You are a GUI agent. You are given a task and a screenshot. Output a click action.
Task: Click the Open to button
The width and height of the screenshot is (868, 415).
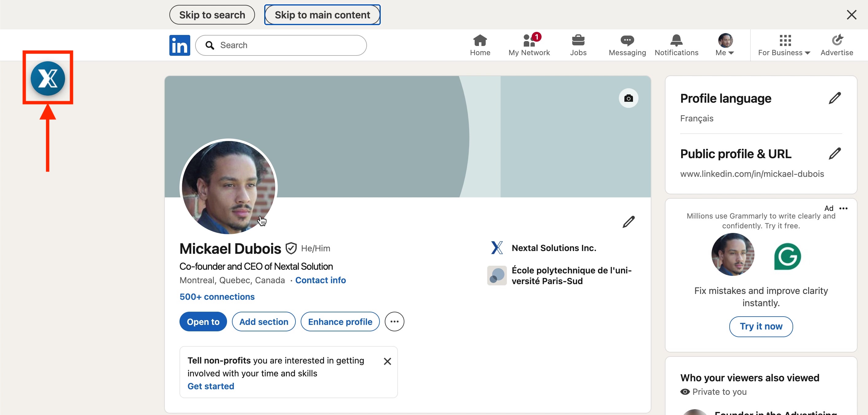tap(203, 322)
